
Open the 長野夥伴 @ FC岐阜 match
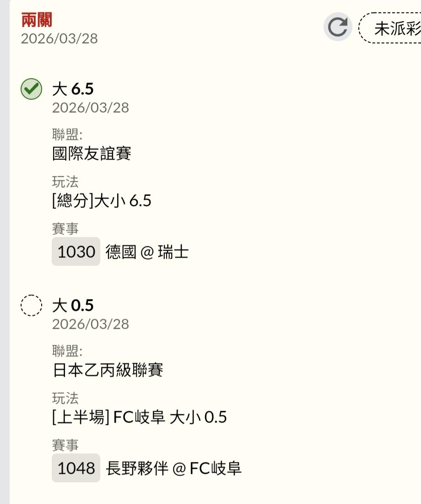click(174, 468)
